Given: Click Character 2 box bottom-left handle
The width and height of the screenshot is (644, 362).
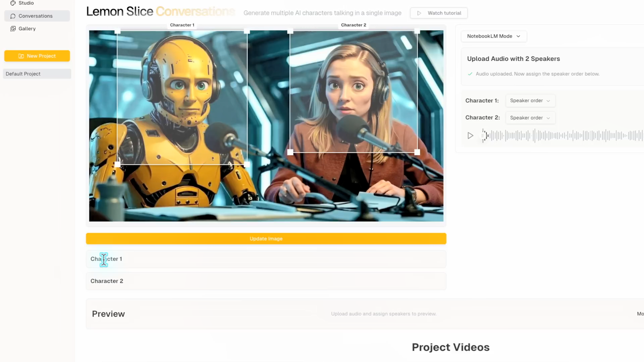Looking at the screenshot, I should (x=290, y=152).
